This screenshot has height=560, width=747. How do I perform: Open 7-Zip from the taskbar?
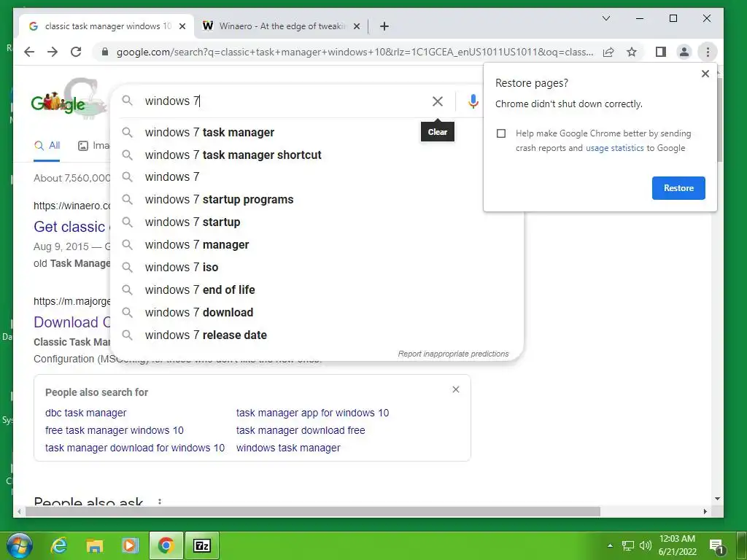202,545
